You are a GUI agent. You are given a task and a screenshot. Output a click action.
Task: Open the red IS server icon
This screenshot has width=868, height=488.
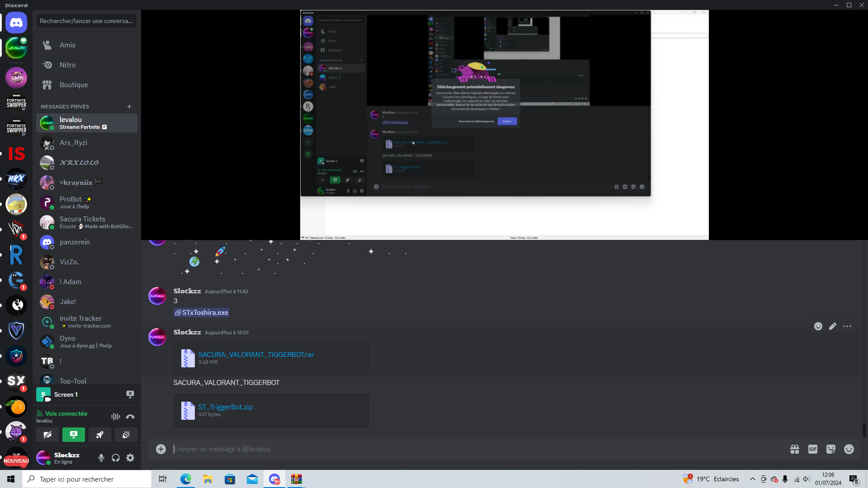16,154
